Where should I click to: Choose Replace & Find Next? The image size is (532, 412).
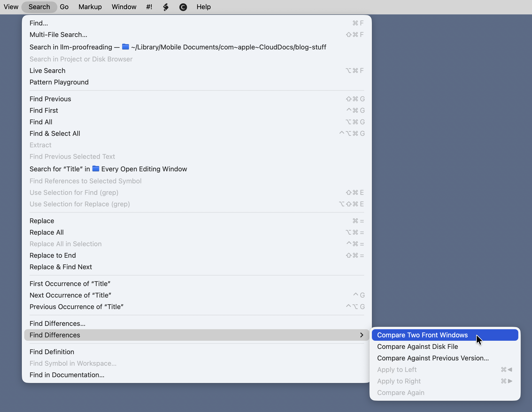[61, 267]
